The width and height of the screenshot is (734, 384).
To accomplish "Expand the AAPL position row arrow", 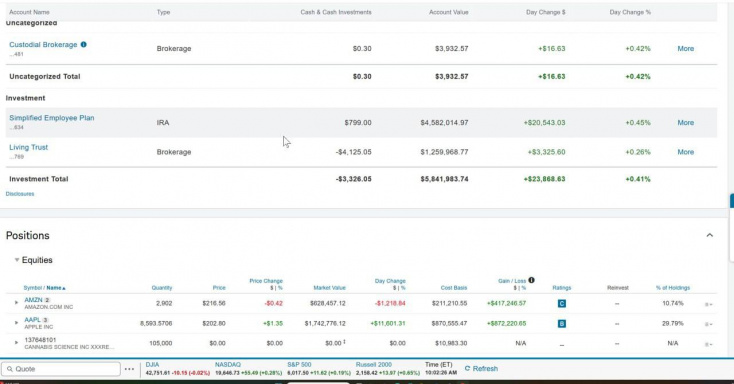I will click(x=16, y=323).
